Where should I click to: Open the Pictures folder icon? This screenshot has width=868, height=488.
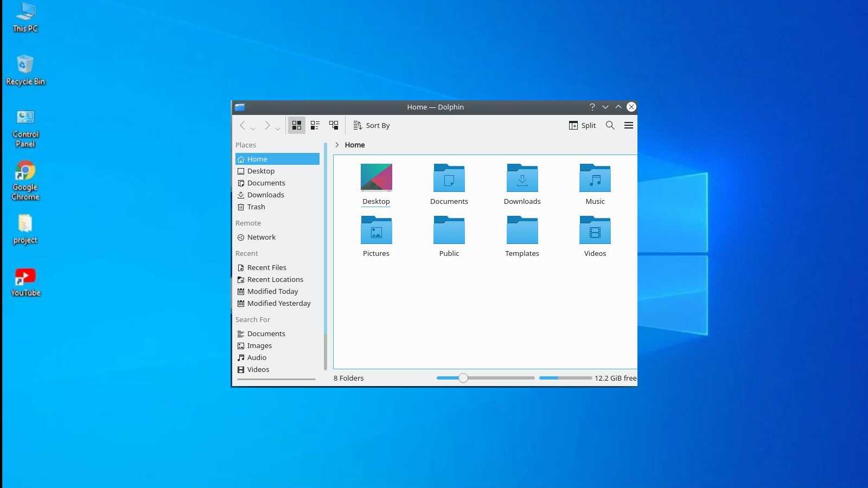coord(376,230)
